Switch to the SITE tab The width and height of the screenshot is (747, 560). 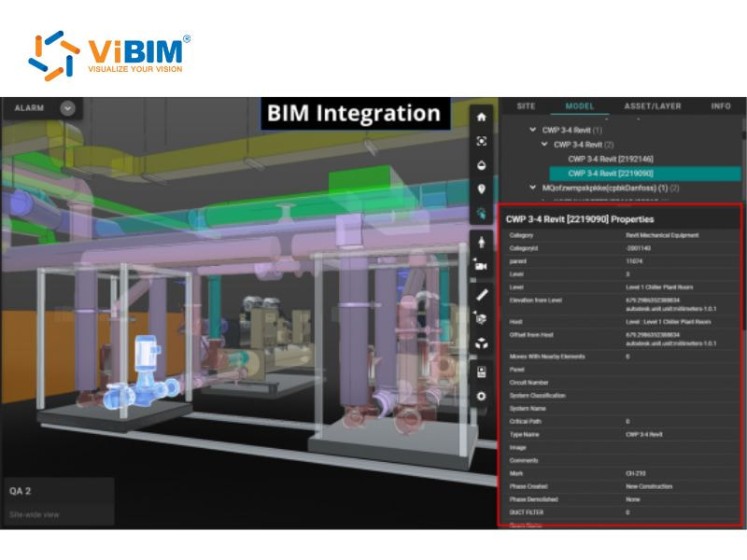526,105
